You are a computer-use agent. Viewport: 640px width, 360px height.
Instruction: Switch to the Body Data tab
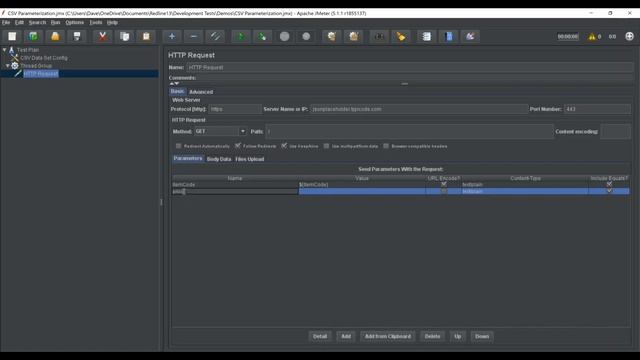click(219, 159)
